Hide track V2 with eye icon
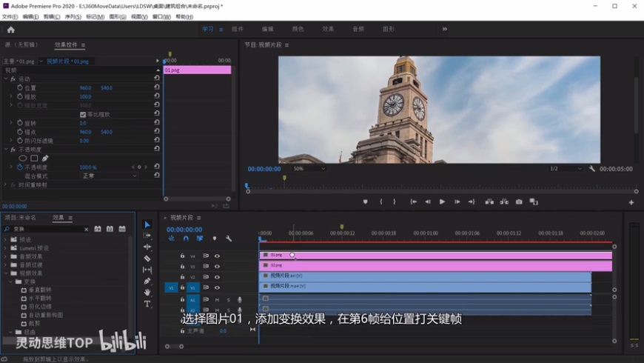Screen dimensions: 644x363 click(217, 277)
